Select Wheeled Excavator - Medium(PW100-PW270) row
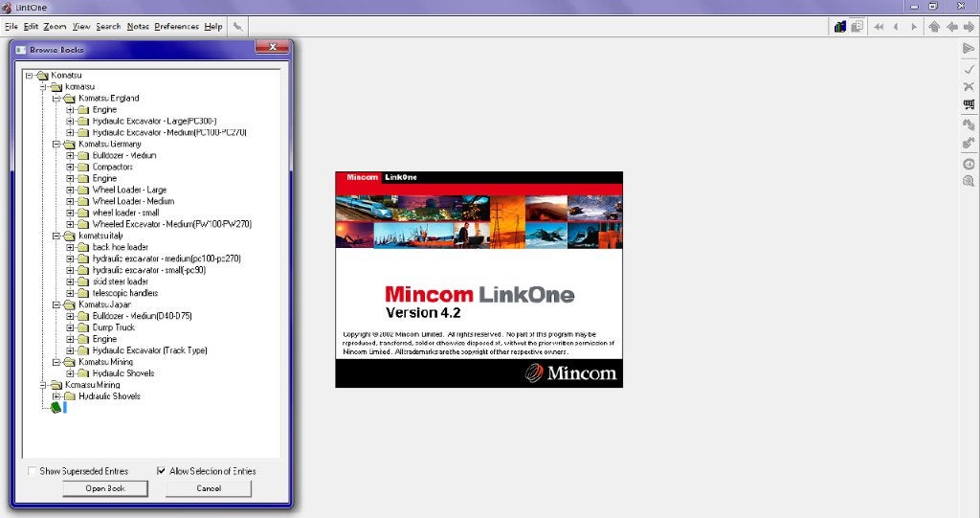Screen dimensions: 980x518 pos(172,224)
